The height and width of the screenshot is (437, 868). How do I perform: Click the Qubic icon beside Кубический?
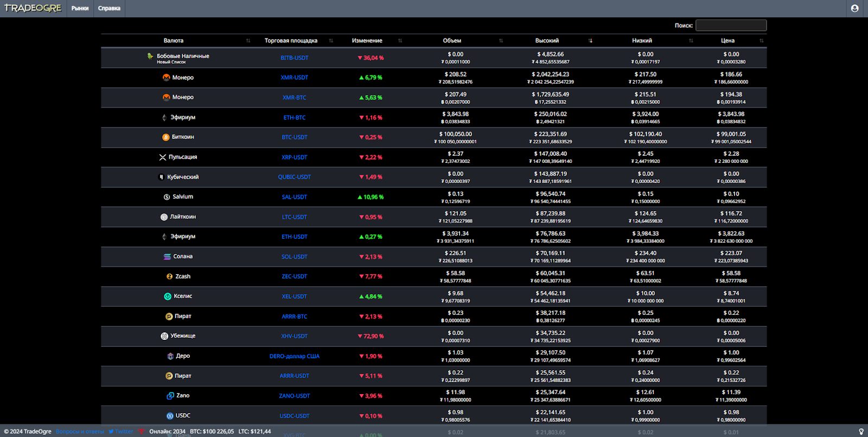click(161, 177)
